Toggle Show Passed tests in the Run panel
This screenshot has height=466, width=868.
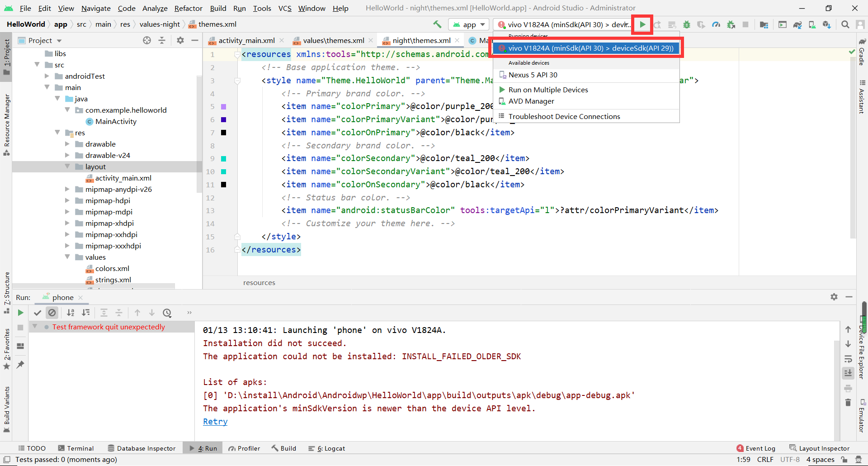(x=38, y=313)
